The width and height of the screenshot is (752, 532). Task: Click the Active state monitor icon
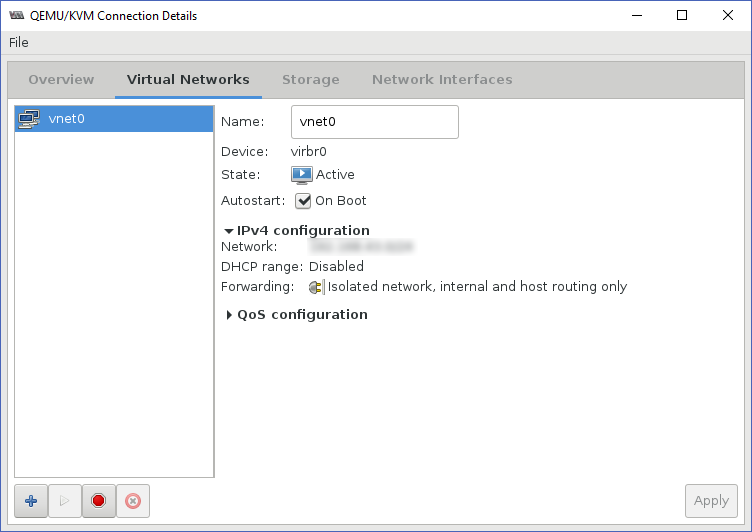click(302, 175)
